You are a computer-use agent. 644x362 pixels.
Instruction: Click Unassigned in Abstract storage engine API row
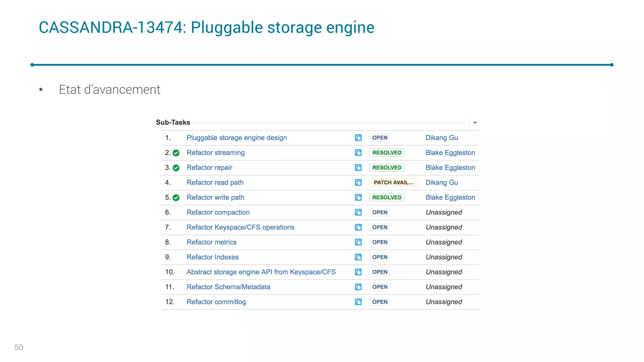(444, 272)
